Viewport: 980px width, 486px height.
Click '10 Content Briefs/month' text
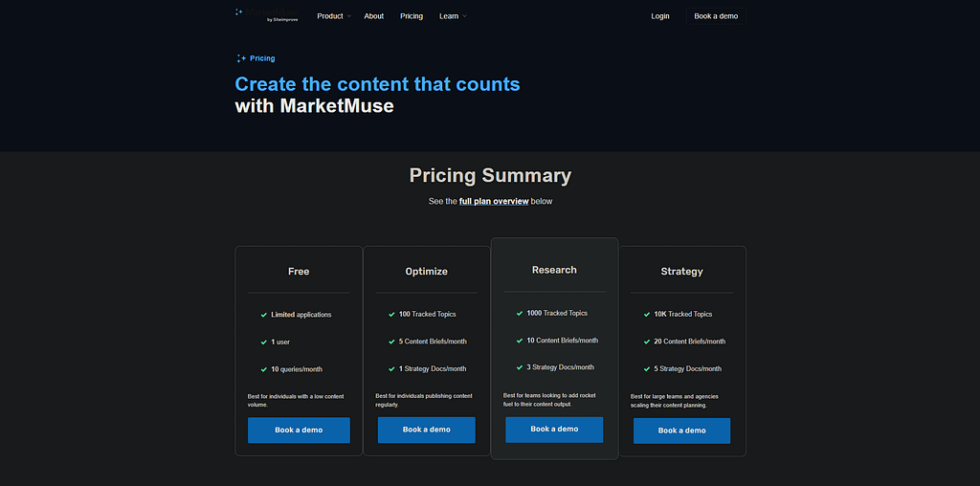[563, 341]
